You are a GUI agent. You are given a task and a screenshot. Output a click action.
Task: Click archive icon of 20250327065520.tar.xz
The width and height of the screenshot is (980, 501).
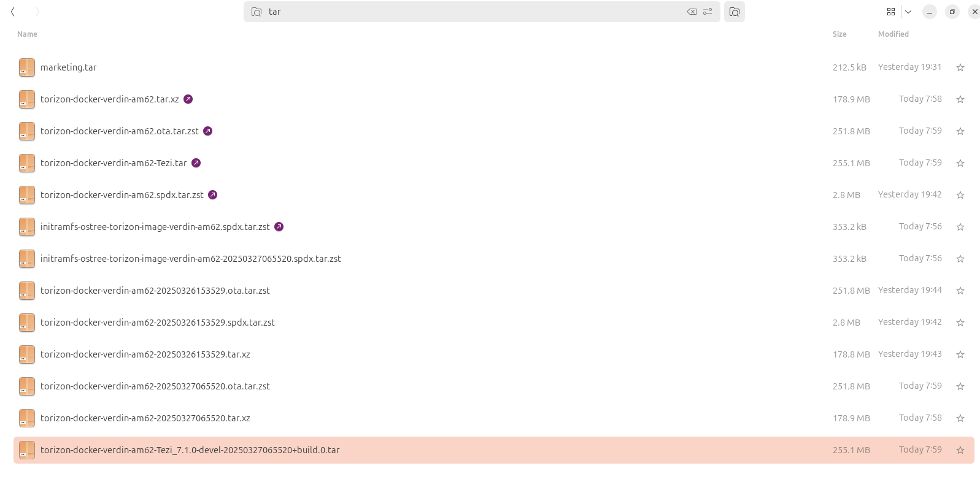point(27,418)
